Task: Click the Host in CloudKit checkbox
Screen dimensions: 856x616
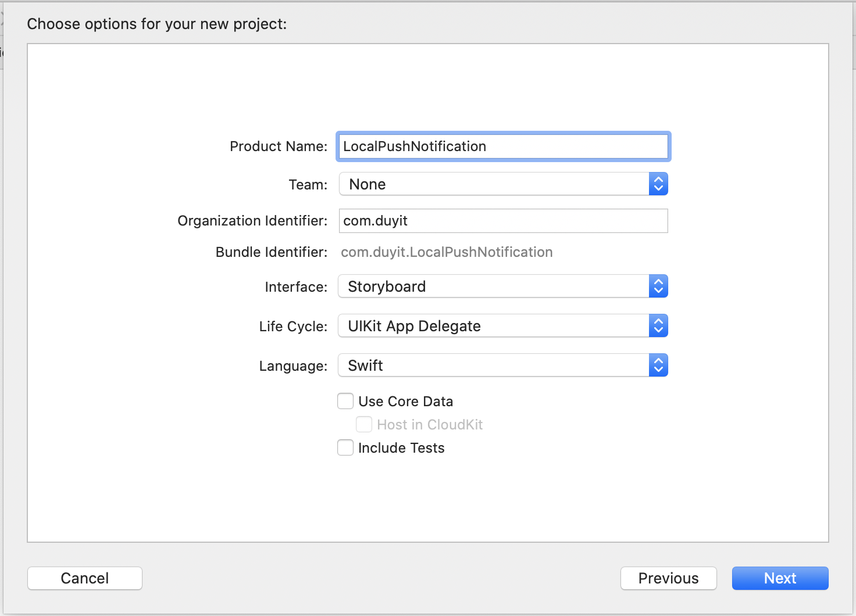Action: point(364,425)
